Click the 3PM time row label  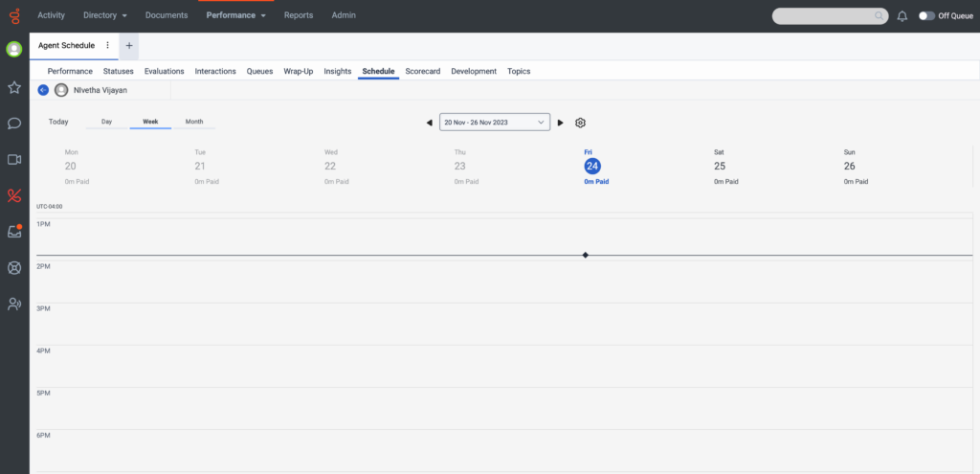point(44,308)
